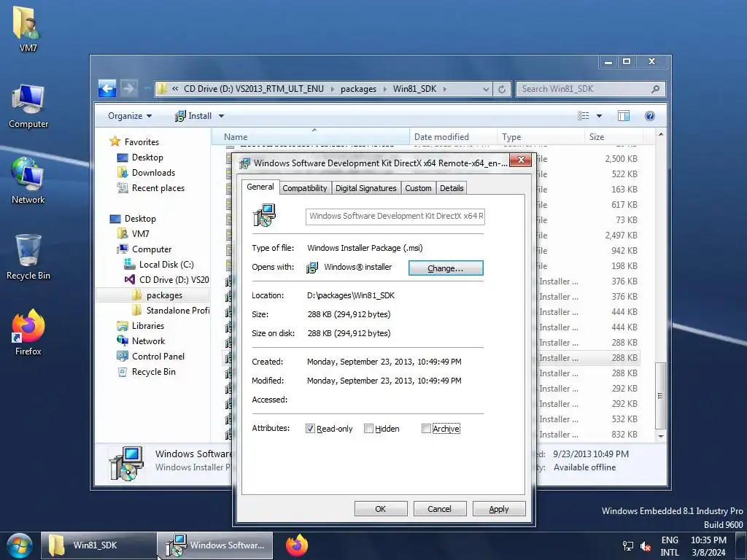747x560 pixels.
Task: Open pinned Firefox in the taskbar
Action: [297, 545]
